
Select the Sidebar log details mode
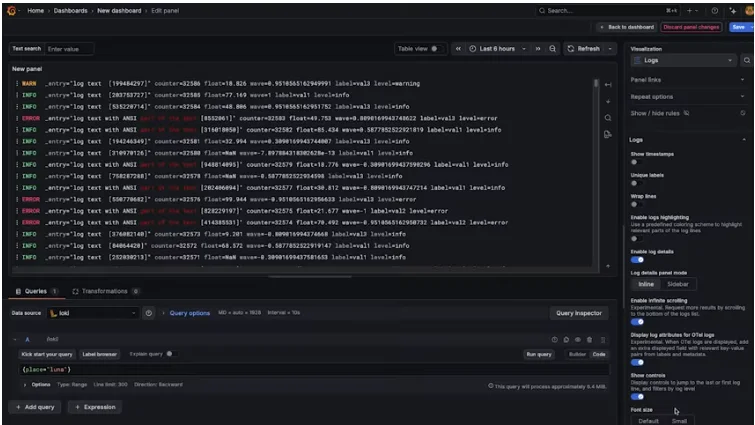tap(678, 284)
